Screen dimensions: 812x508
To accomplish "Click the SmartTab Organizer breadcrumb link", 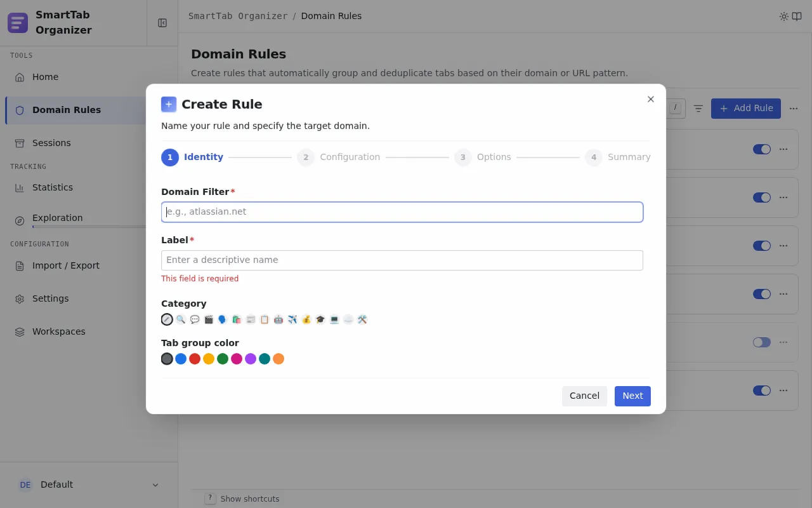I will point(238,17).
